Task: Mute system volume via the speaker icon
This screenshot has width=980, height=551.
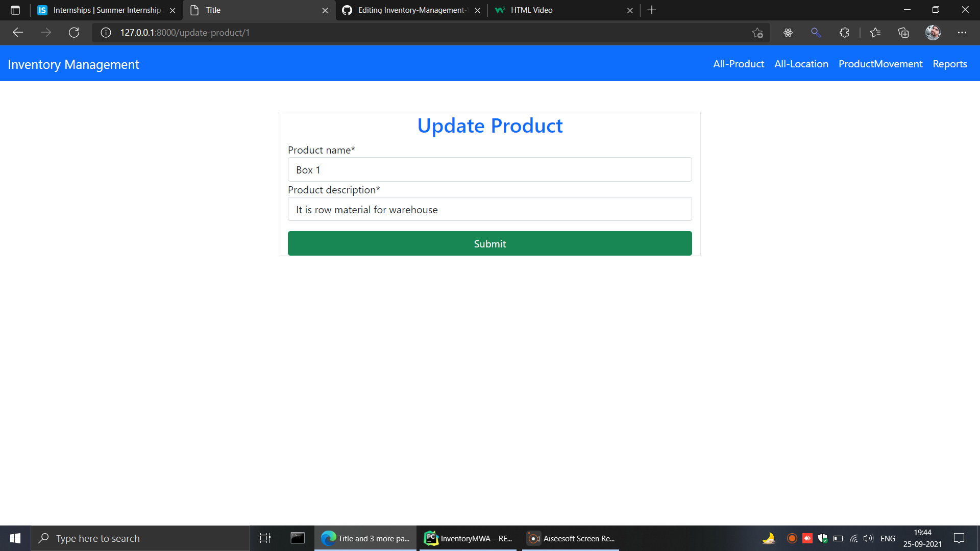Action: point(869,538)
